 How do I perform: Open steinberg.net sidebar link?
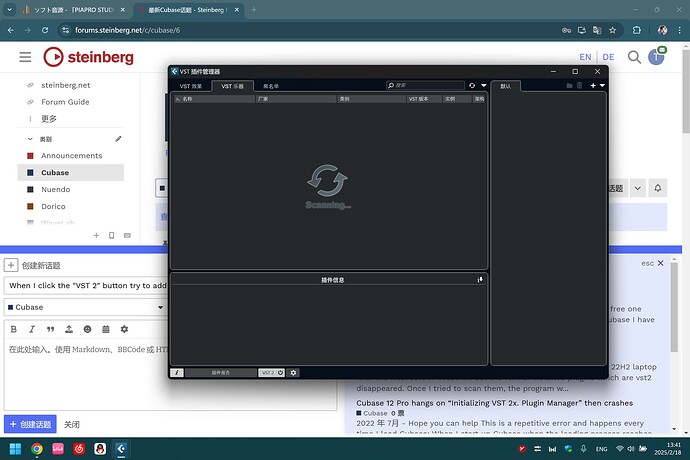click(x=66, y=85)
